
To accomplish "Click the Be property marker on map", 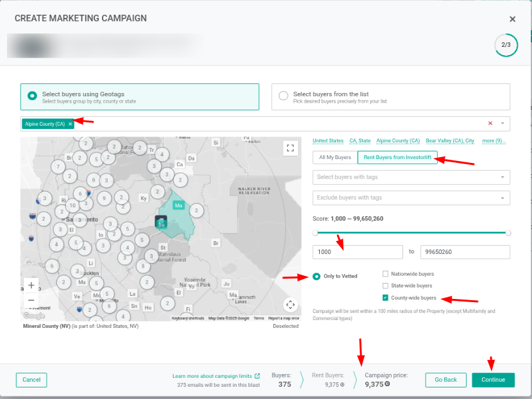I will tap(161, 222).
